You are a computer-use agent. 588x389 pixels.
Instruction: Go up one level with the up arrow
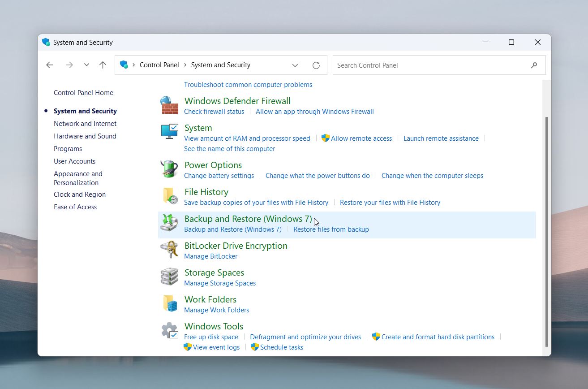[x=103, y=65]
